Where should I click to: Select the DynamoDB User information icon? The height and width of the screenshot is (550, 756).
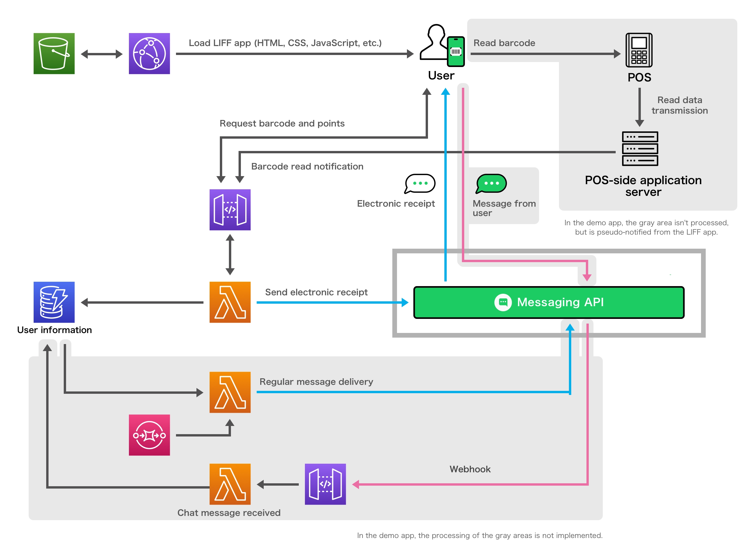54,302
